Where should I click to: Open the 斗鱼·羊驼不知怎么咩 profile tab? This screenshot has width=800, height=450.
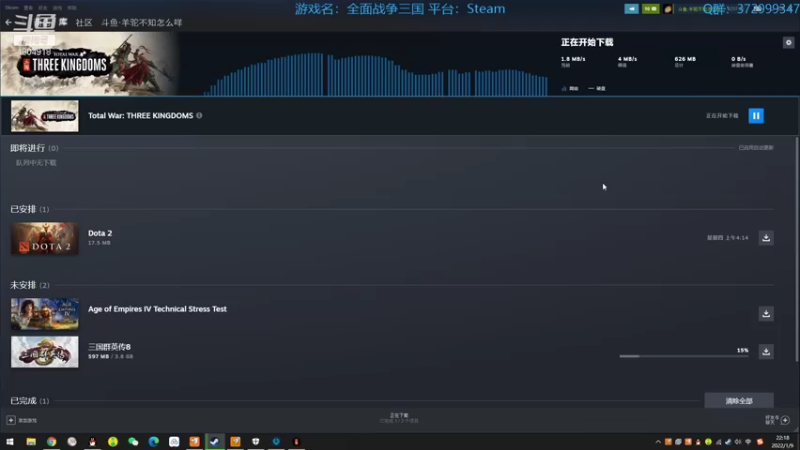(x=141, y=22)
